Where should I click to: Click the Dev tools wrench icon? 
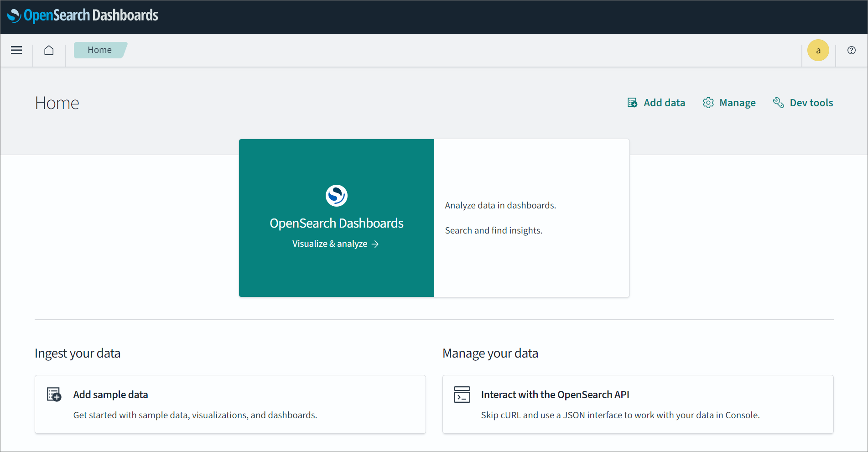(x=778, y=103)
